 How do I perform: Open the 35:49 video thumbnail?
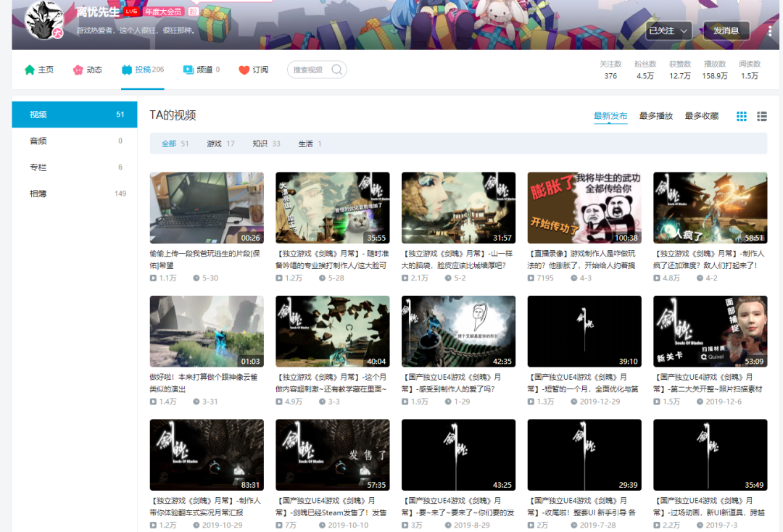[710, 454]
